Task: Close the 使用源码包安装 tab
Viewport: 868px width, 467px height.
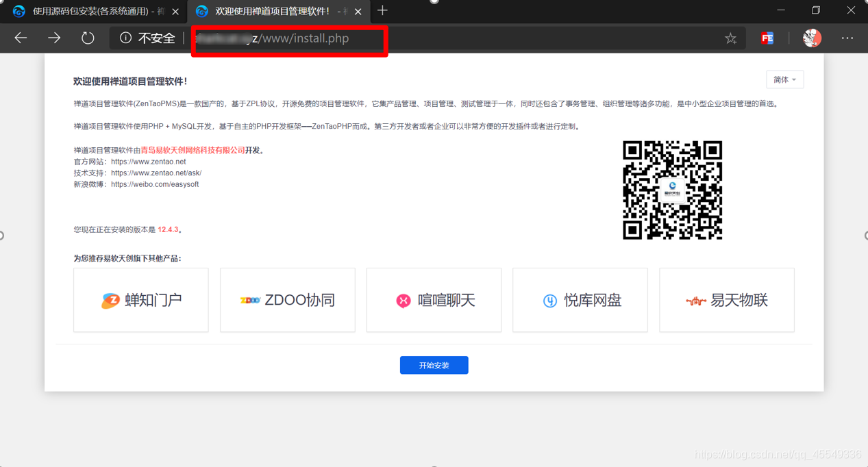Action: coord(175,12)
